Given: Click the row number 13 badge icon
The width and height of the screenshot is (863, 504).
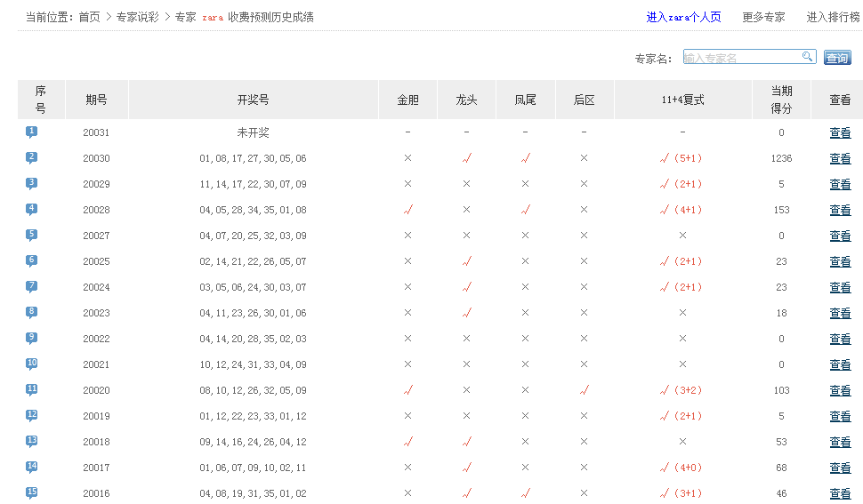Looking at the screenshot, I should coord(32,442).
